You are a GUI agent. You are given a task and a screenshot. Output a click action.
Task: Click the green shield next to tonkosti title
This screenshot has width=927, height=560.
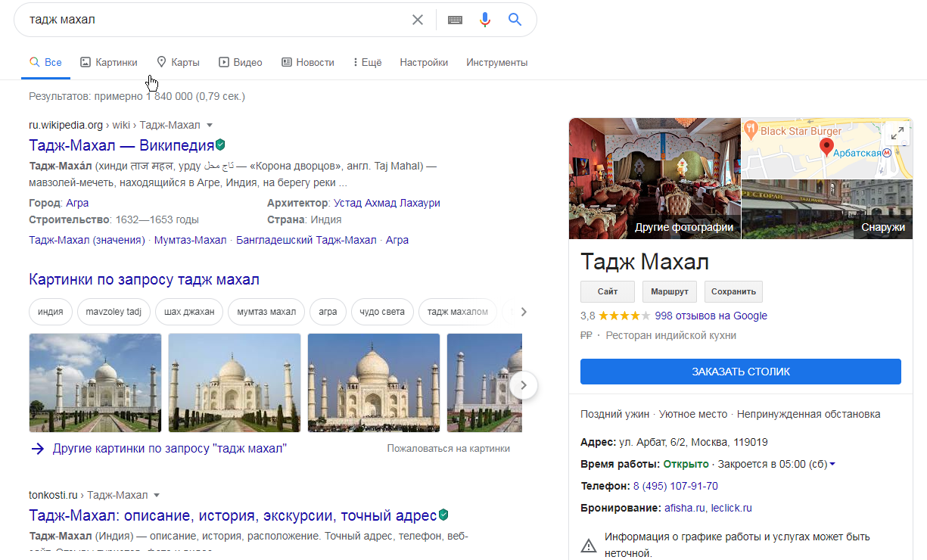point(443,515)
